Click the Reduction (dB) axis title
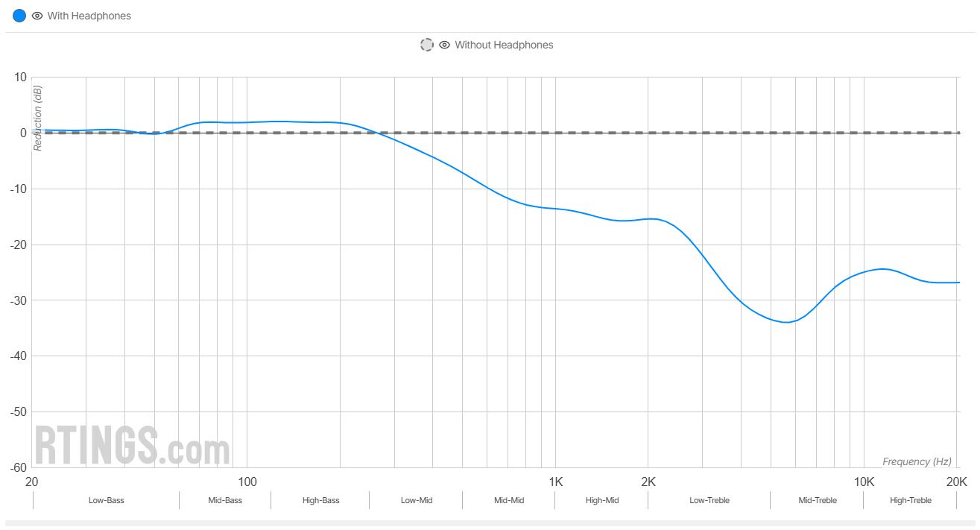 38,118
